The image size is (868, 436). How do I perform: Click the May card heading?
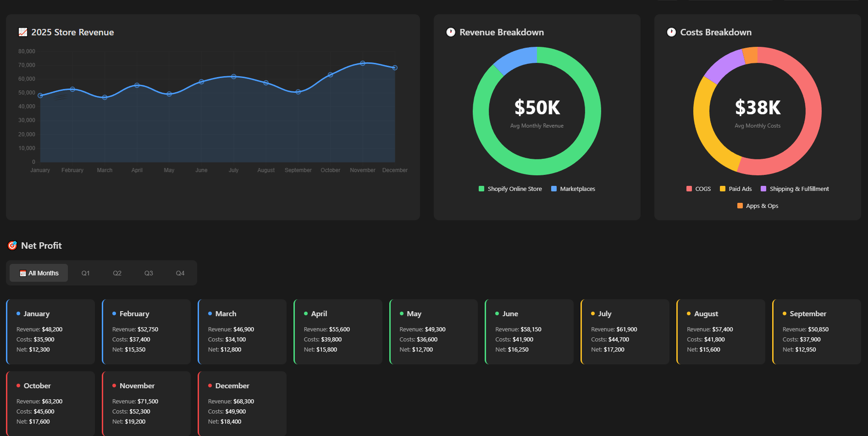point(414,314)
